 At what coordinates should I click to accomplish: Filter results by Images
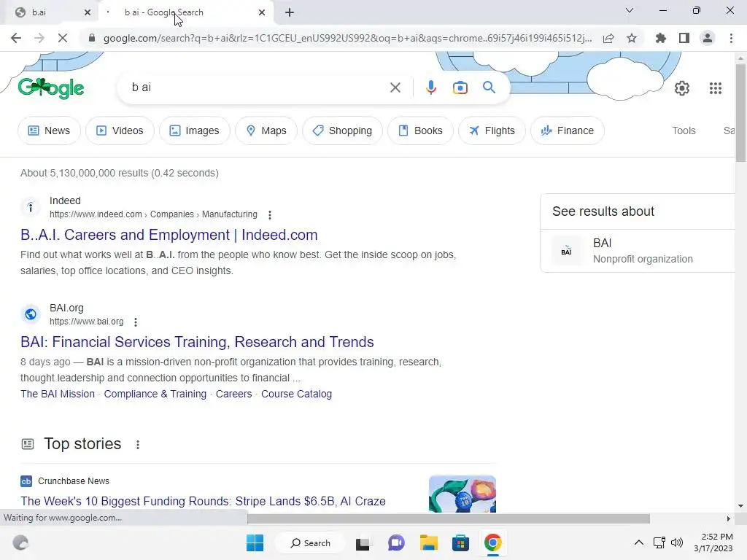[x=194, y=131]
